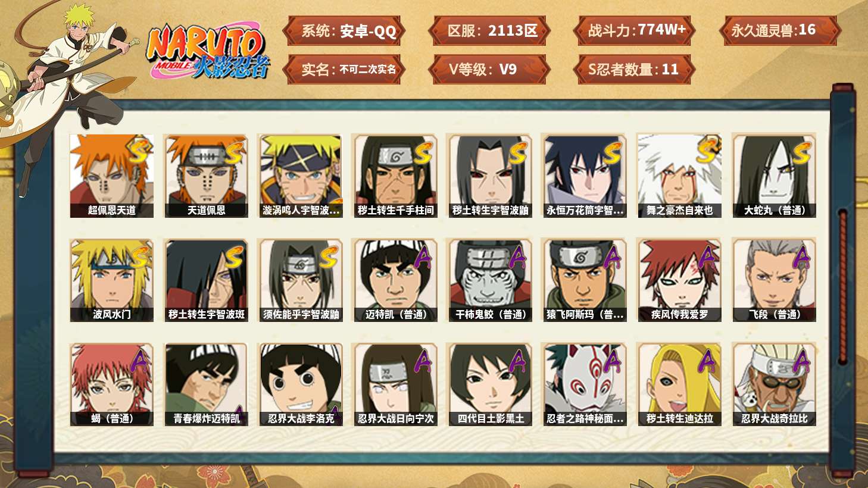Viewport: 868px width, 488px height.
Task: Click the 系统: 安卓-QQ banner
Action: pyautogui.click(x=344, y=31)
